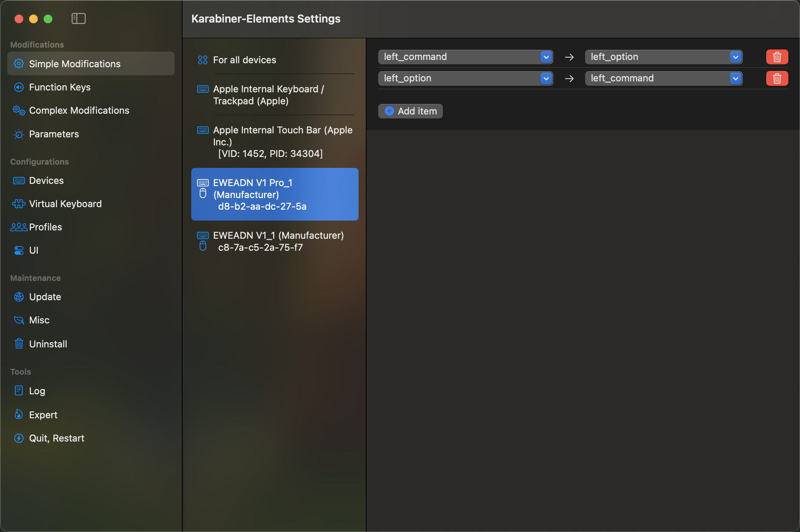Open the left_option target key dropdown
The height and width of the screenshot is (532, 800).
tap(735, 57)
